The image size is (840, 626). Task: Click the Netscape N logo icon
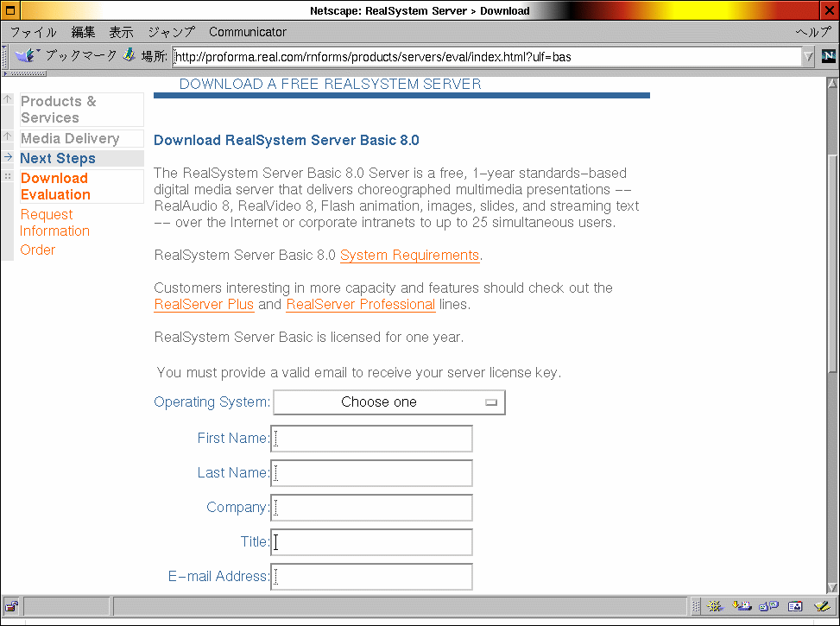pos(828,56)
